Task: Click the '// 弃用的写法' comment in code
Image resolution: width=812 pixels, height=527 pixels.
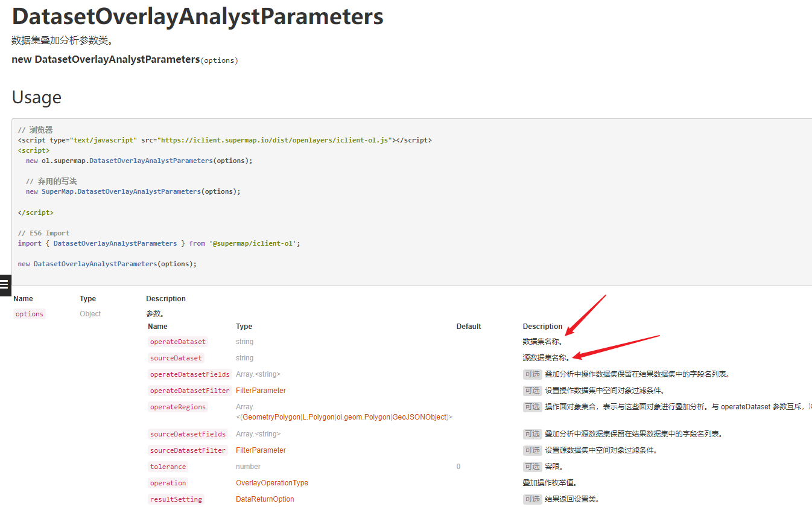Action: (x=51, y=181)
